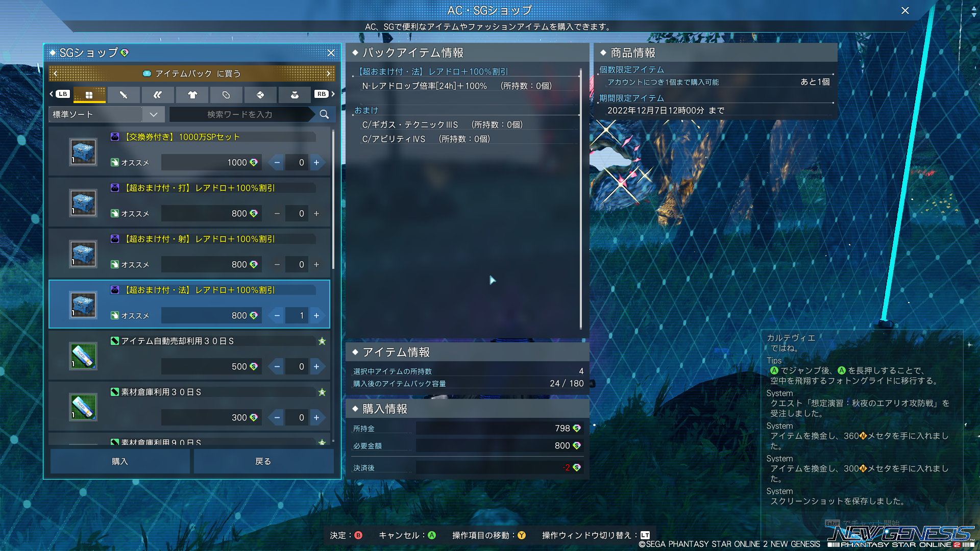Click the 操作項目の移動 Y button hint
Image resolution: width=980 pixels, height=551 pixels.
pyautogui.click(x=489, y=535)
